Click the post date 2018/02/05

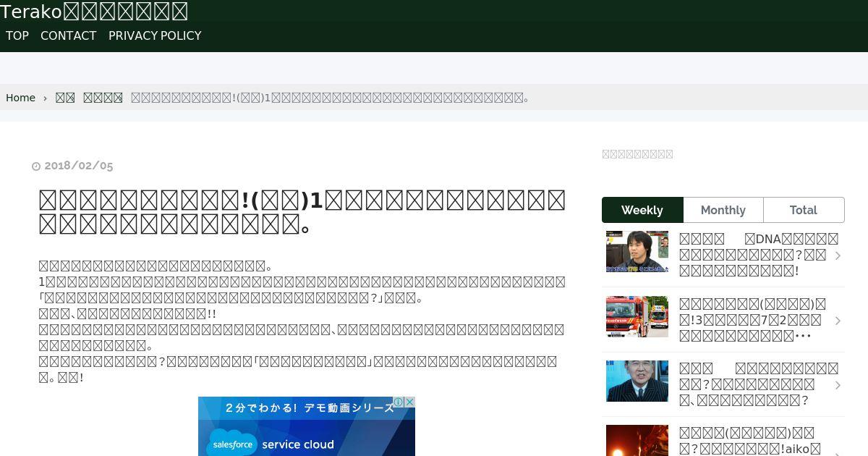pyautogui.click(x=79, y=166)
